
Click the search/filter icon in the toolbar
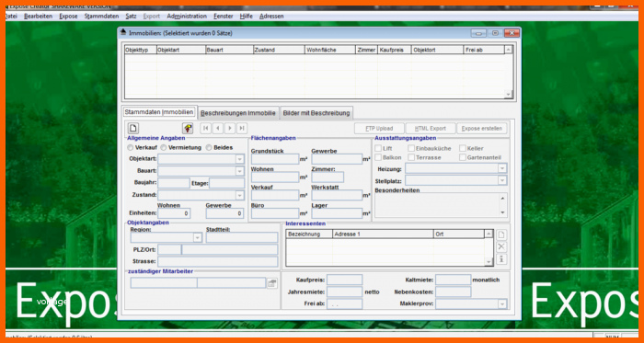pos(188,129)
